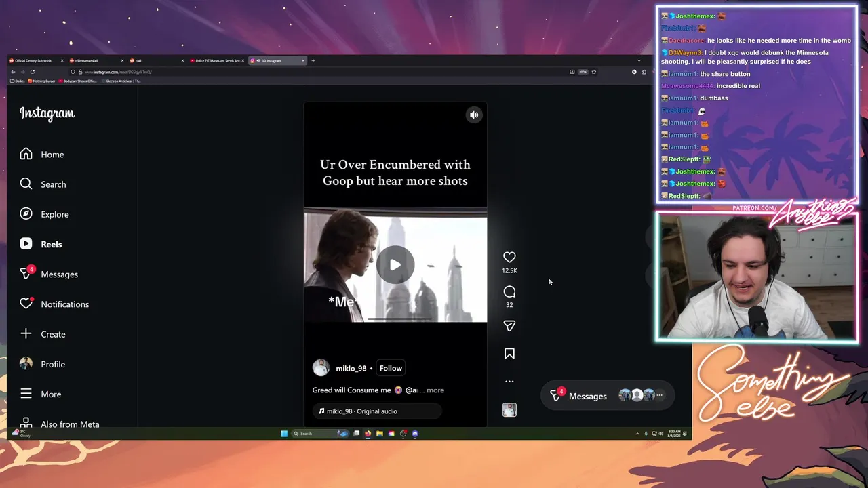Open the three-dot options on the reel
This screenshot has width=868, height=488.
[x=509, y=381]
